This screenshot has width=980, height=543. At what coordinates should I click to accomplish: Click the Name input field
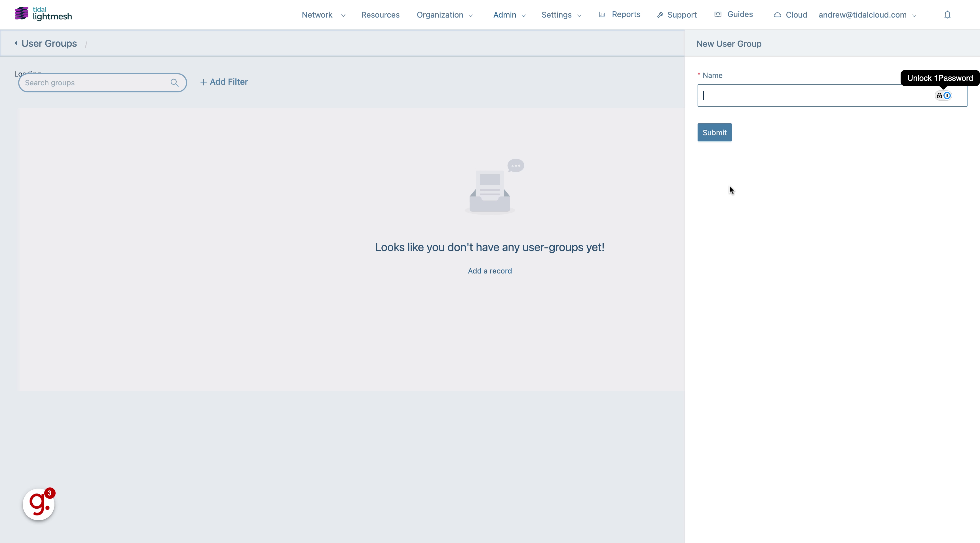(832, 95)
